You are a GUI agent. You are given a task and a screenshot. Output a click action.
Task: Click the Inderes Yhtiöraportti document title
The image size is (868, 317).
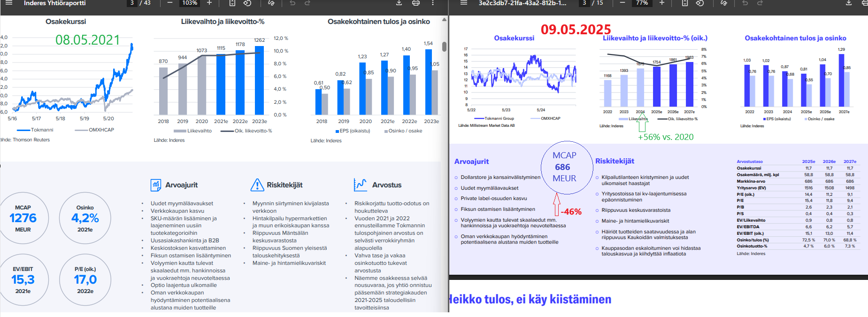(x=55, y=3)
